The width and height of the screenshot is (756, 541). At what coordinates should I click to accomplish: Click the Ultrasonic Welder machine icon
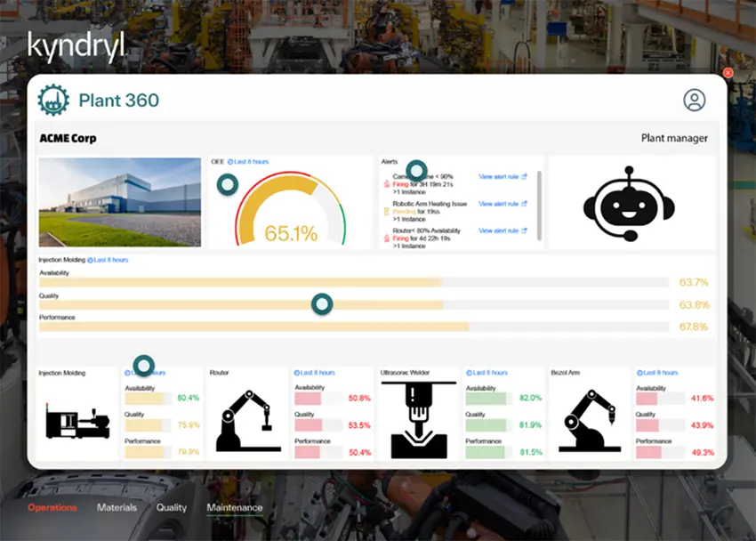coord(419,419)
